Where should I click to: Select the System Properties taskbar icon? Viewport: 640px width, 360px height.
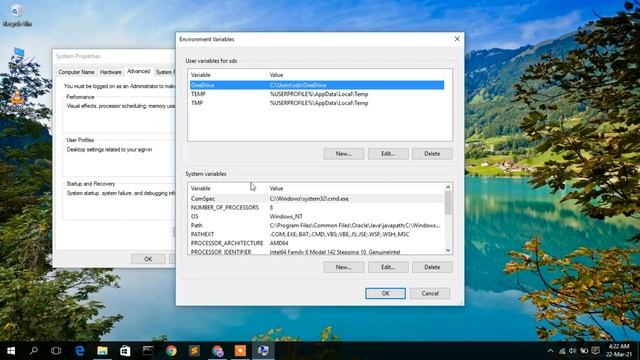(263, 351)
